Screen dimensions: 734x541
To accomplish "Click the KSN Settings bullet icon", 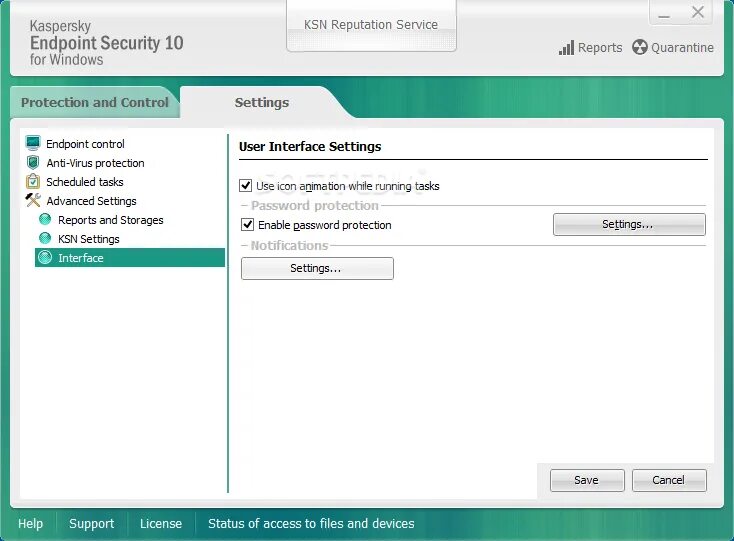I will tap(45, 238).
